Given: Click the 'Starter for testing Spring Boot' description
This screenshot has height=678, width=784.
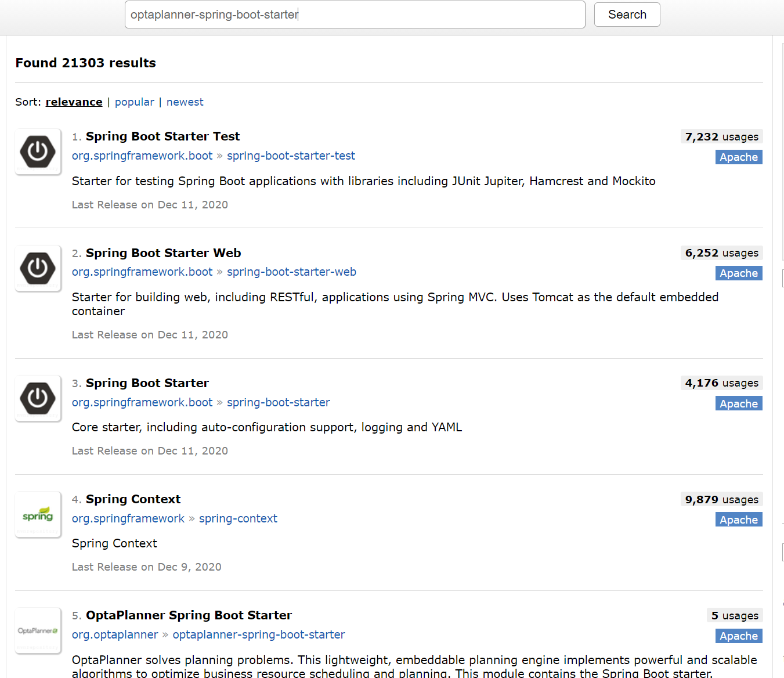Looking at the screenshot, I should 364,181.
